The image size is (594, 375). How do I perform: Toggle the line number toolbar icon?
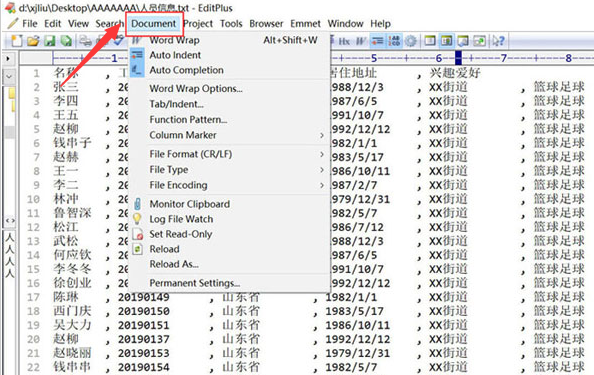(x=394, y=41)
